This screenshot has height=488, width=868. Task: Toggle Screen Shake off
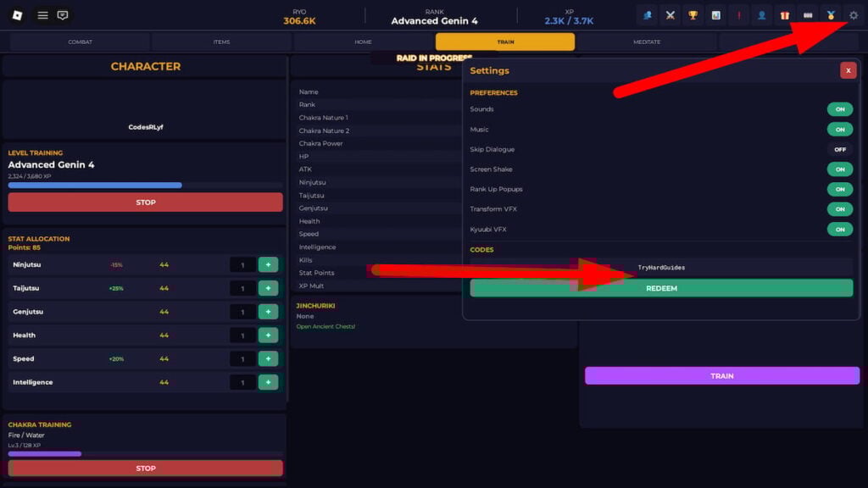[840, 169]
